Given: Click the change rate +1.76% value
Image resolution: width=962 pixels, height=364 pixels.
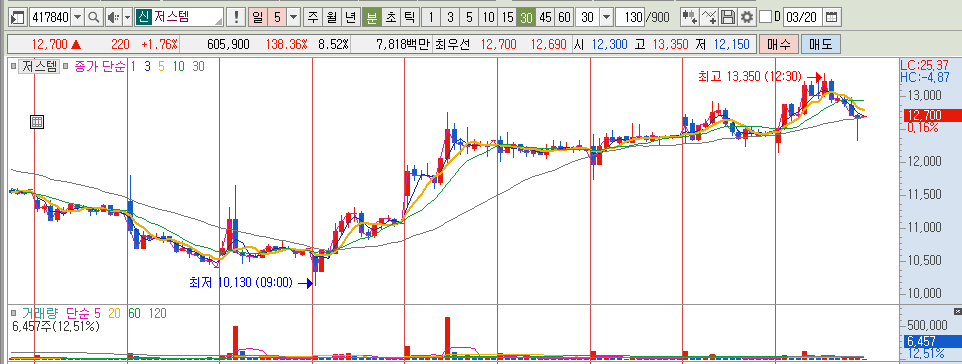Looking at the screenshot, I should tap(159, 44).
